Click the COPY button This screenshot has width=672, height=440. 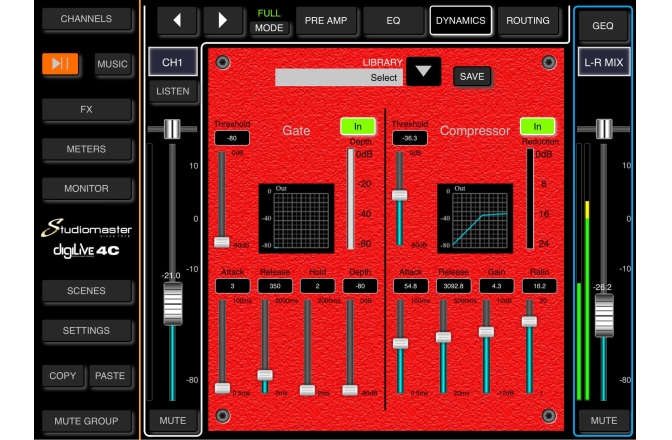point(63,376)
